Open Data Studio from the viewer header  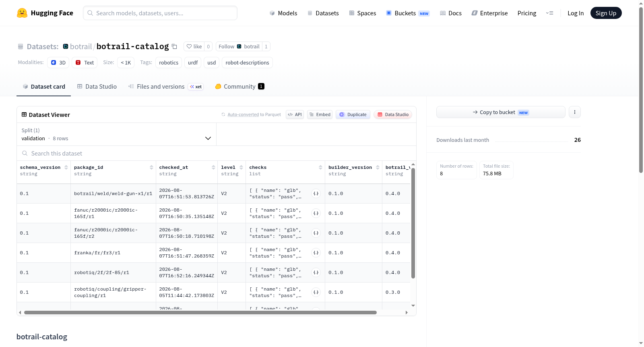[393, 114]
